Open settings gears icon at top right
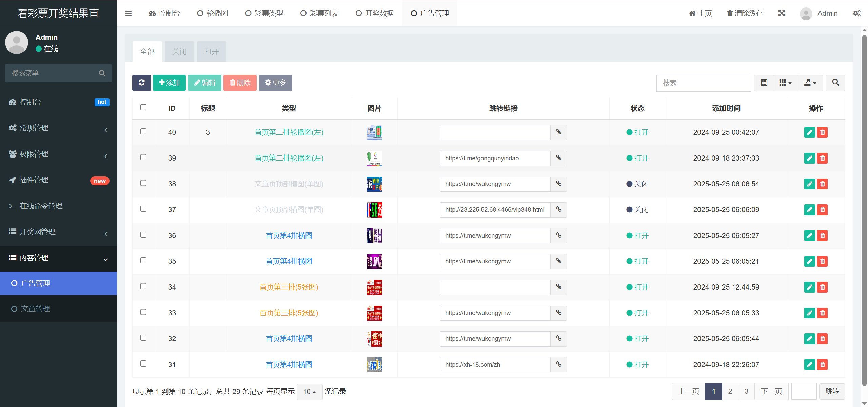 coord(857,13)
